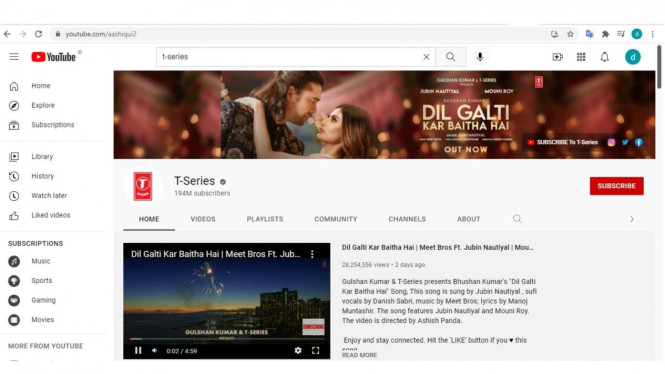Click the magnifier search button
Viewport: 665px width, 374px height.
(450, 57)
